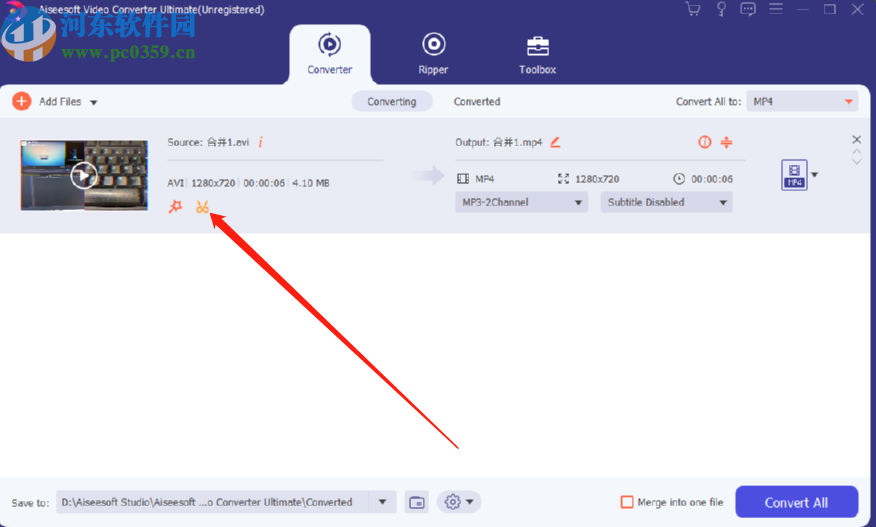Click the Save to path field

click(212, 502)
